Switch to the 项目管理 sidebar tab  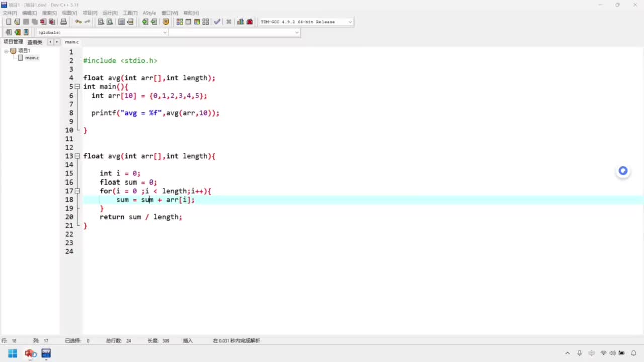[x=13, y=42]
